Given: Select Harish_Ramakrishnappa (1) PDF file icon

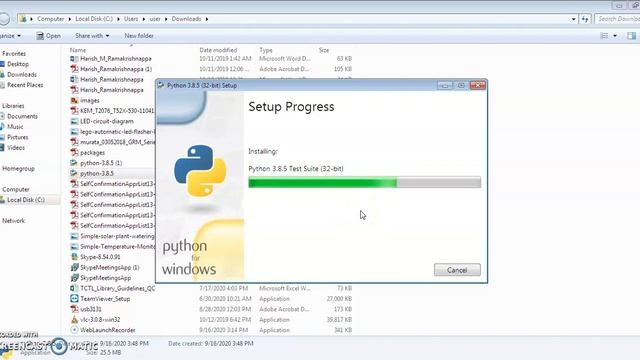Looking at the screenshot, I should pyautogui.click(x=74, y=69).
